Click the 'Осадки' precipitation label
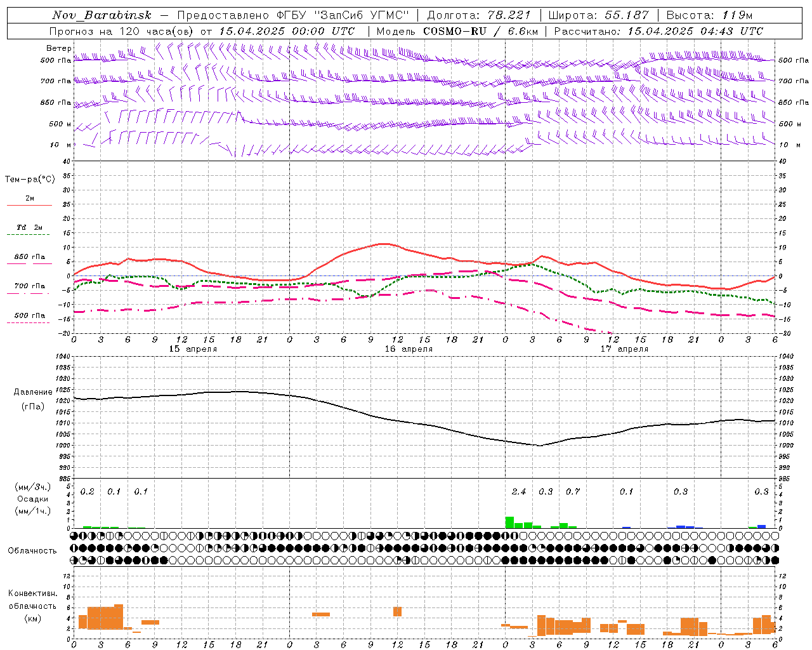This screenshot has height=650, width=812. coord(33,499)
